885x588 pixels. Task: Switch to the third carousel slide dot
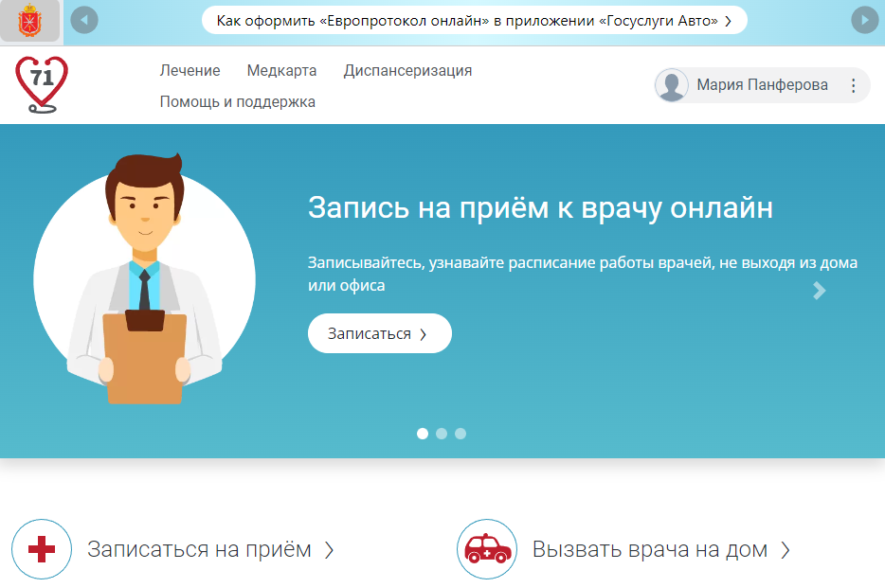(461, 434)
